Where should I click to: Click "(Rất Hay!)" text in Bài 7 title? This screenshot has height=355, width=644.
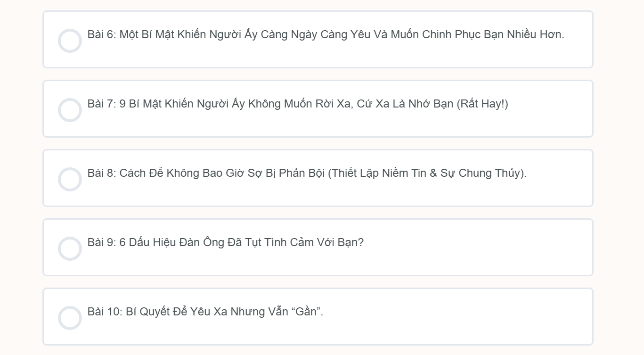482,104
